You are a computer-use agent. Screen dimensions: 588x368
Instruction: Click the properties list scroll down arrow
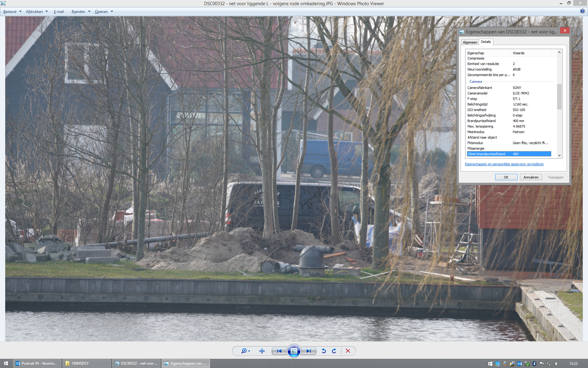click(x=559, y=155)
